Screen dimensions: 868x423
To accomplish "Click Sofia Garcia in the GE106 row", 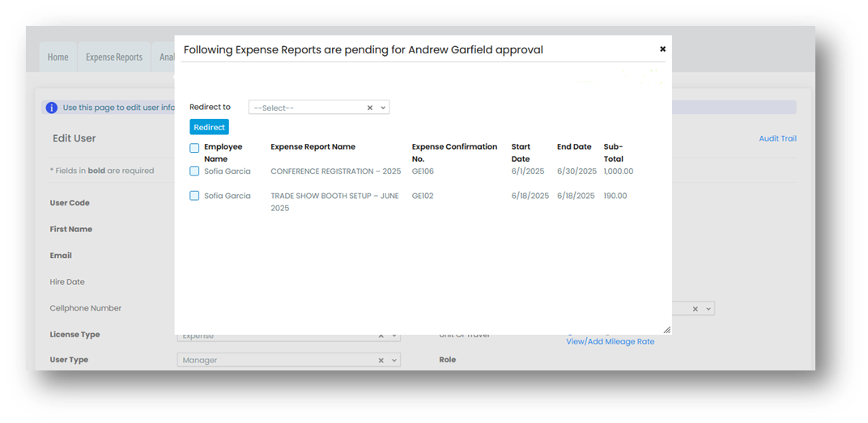I will (x=227, y=171).
